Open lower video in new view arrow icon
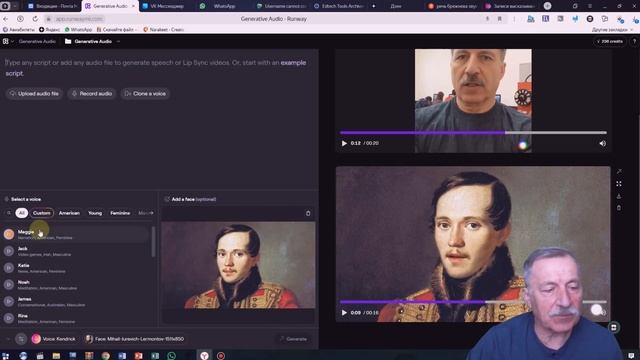 coord(619,171)
